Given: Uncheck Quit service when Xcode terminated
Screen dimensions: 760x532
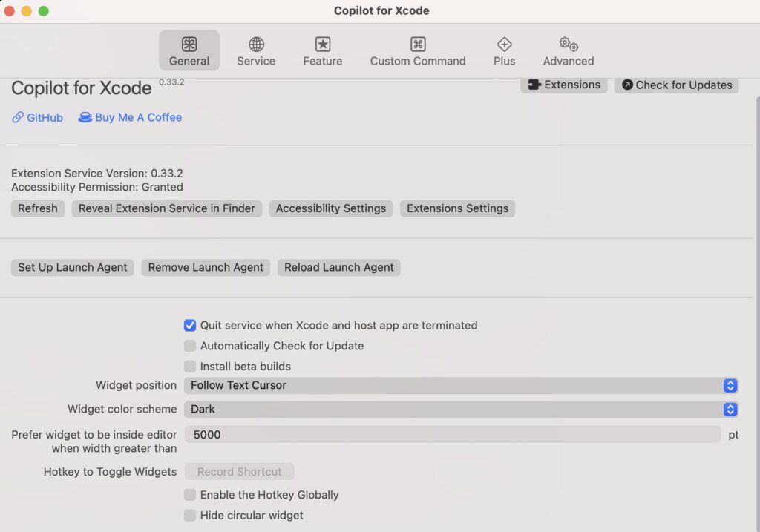Looking at the screenshot, I should pos(190,325).
